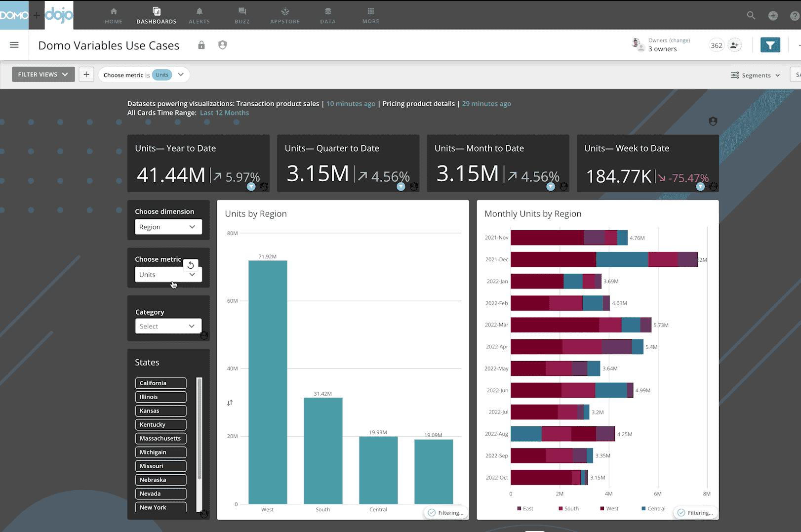Screen dimensions: 801x532
Task: Toggle the Nebraska state filter
Action: (x=161, y=480)
